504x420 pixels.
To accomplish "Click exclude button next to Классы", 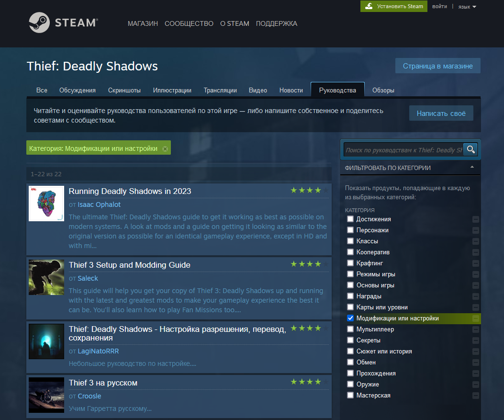I will click(476, 241).
